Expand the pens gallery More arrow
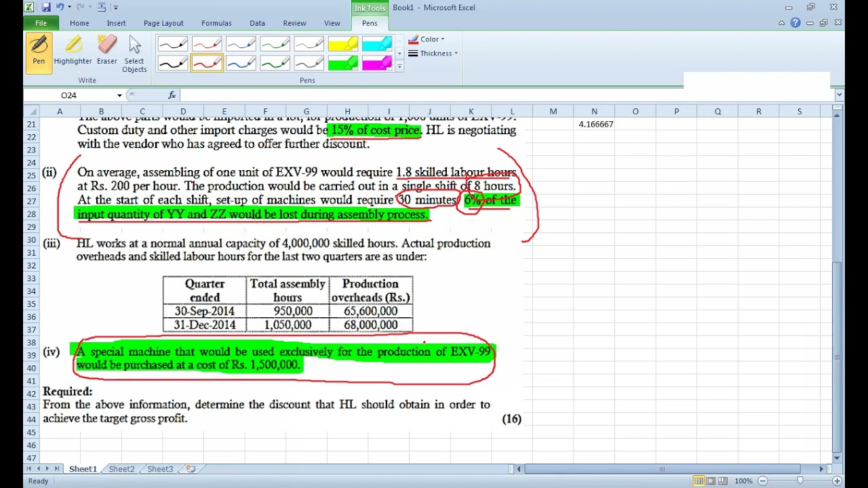 [x=399, y=67]
